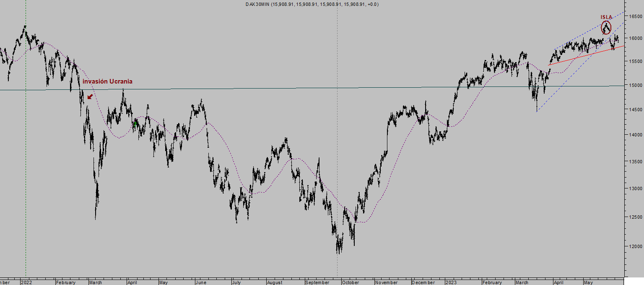Click the ISLA text label
Screen dimensions: 644x285
coord(606,17)
